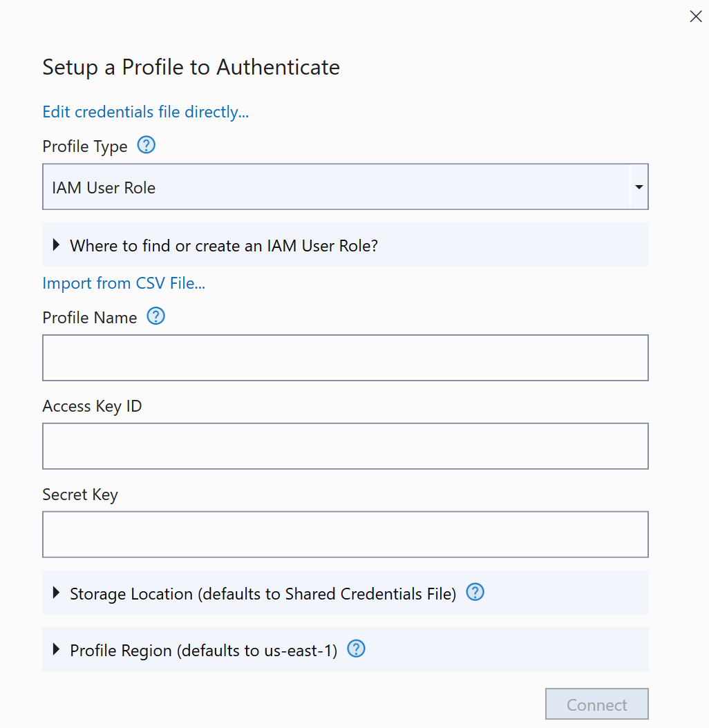Select the Secret Key input box

[345, 535]
